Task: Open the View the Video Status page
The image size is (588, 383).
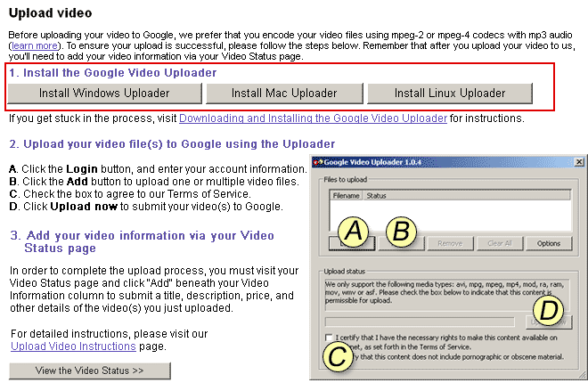Action: 89,371
